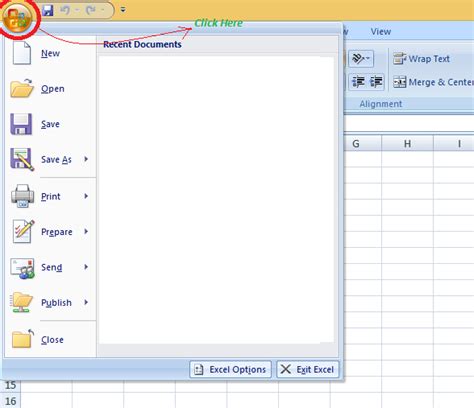Viewport: 474px width, 408px height.
Task: Click the Save As floppy with pencil icon
Action: [22, 159]
